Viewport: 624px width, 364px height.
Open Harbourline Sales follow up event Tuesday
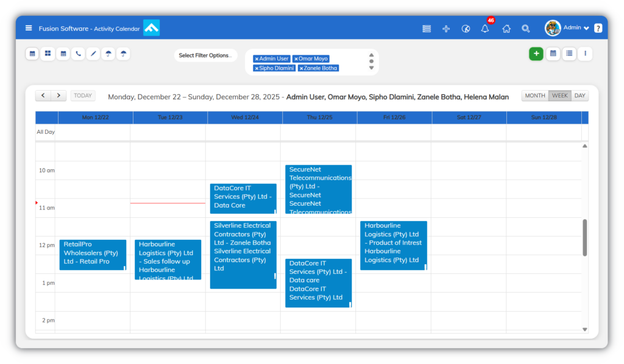(x=168, y=259)
